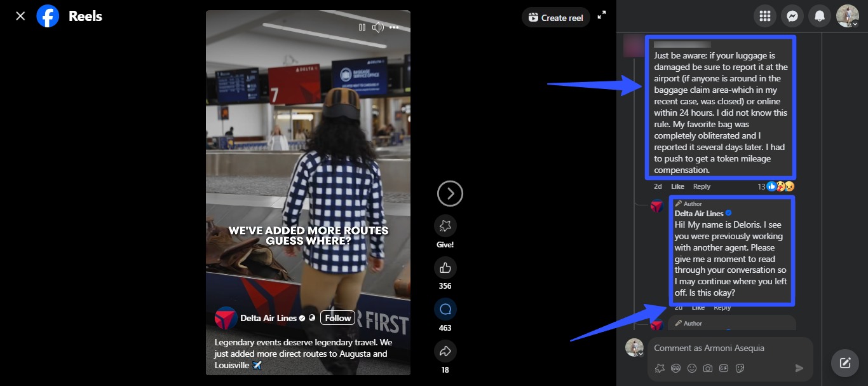Toggle fullscreen view of the reel
This screenshot has height=386, width=868.
pos(602,15)
